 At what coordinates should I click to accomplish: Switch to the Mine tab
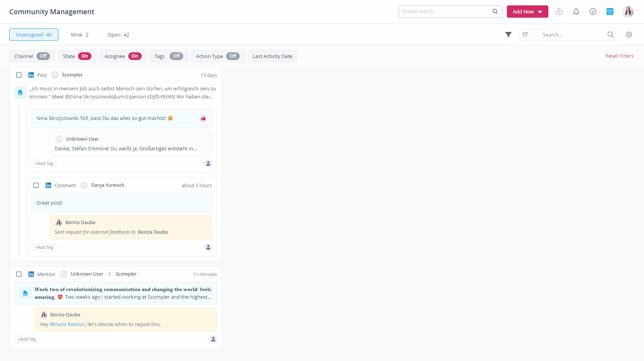(x=79, y=35)
